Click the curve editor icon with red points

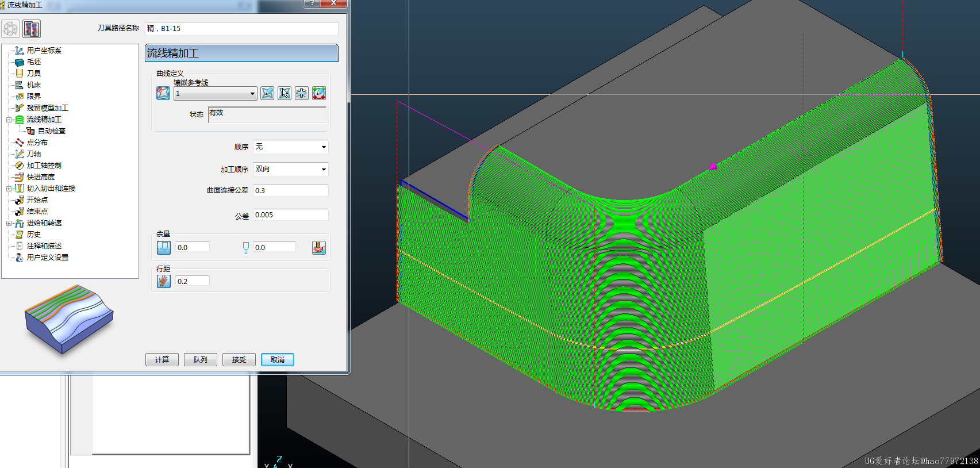point(319,93)
